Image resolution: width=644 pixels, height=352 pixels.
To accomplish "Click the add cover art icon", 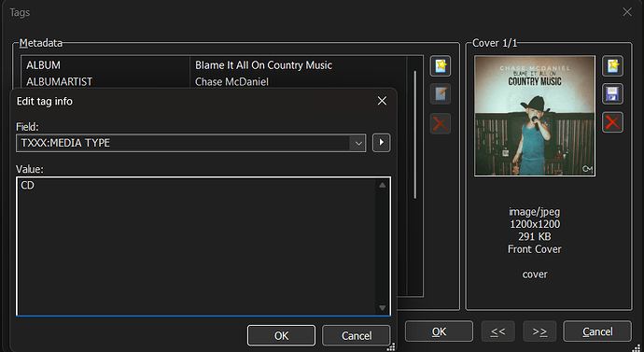I will (612, 66).
